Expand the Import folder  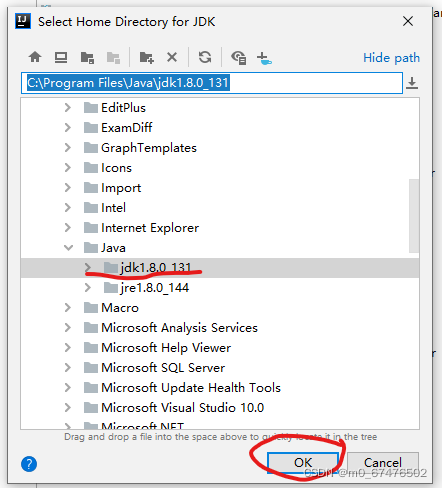coord(68,188)
